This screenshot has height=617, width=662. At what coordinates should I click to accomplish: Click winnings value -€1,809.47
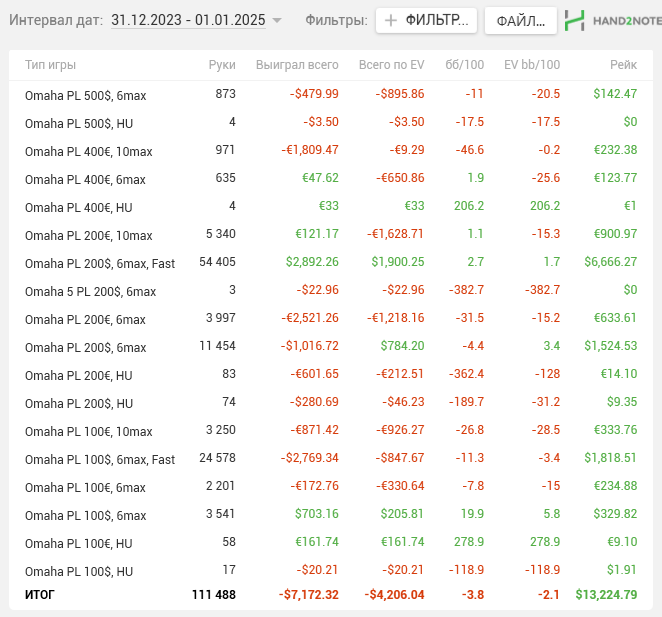point(310,150)
